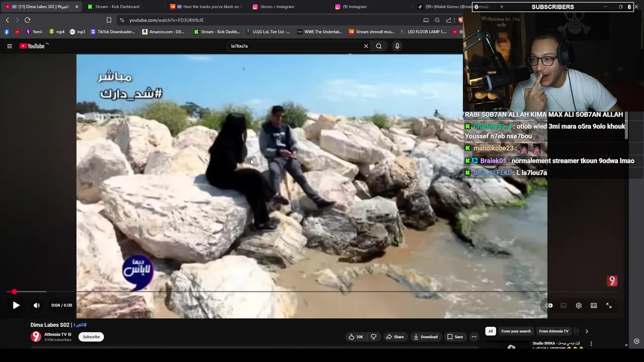Play the YouTube video

click(16, 305)
